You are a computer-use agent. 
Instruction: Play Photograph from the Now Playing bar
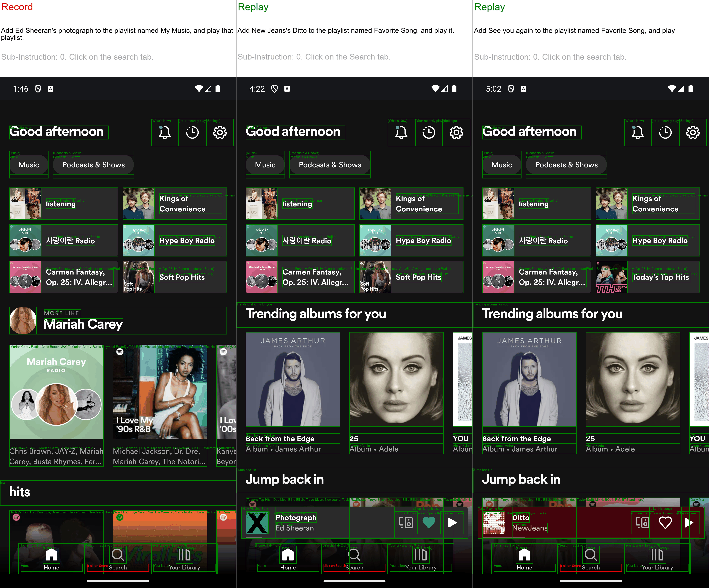click(x=452, y=523)
